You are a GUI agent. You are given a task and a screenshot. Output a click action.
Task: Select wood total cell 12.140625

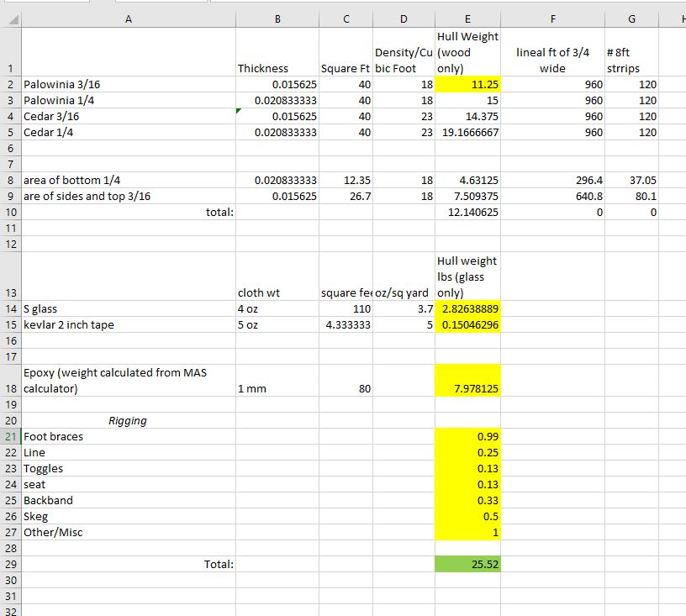click(467, 212)
